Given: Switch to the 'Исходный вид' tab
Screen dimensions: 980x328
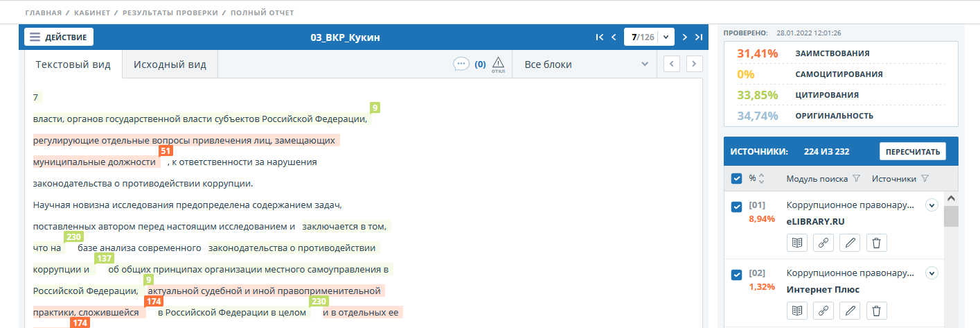Looking at the screenshot, I should pyautogui.click(x=170, y=64).
